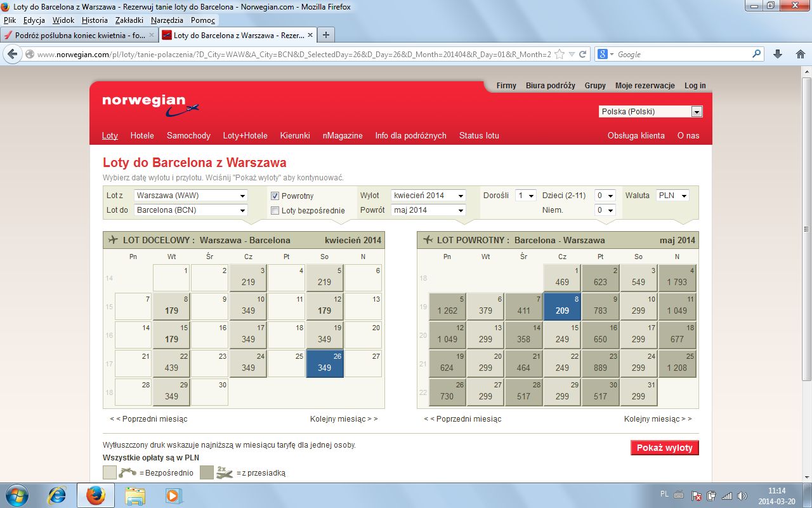This screenshot has width=812, height=508.
Task: Open a new tab with the plus button
Action: click(326, 35)
